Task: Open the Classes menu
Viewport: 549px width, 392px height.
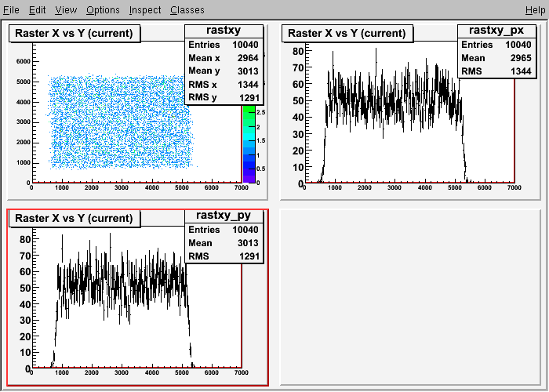Action: [187, 9]
